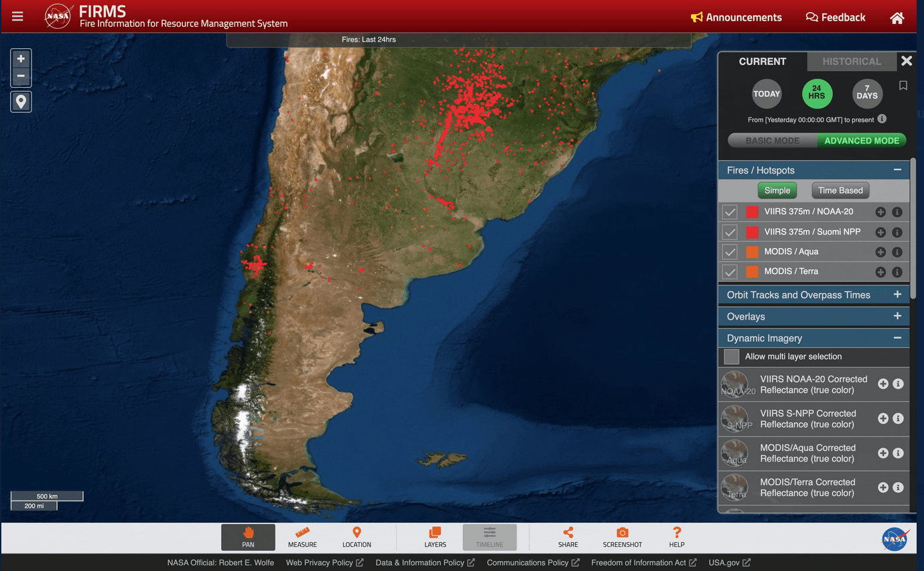Enable Allow multi layer selection
This screenshot has height=571, width=924.
click(732, 357)
